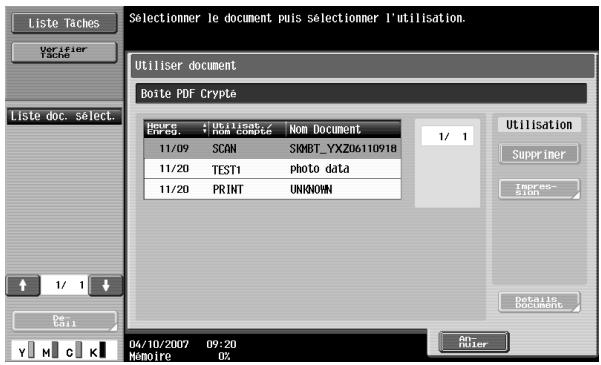Open the Impression print button
This screenshot has width=601, height=365.
tap(539, 189)
